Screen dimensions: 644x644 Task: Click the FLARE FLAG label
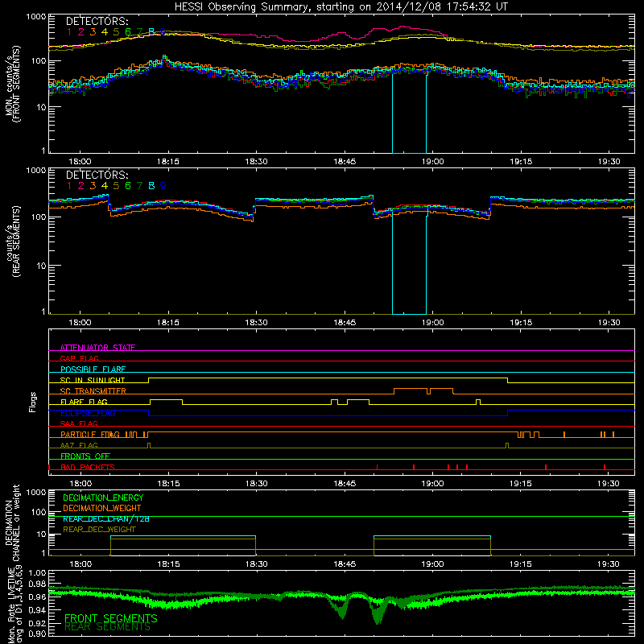point(84,402)
